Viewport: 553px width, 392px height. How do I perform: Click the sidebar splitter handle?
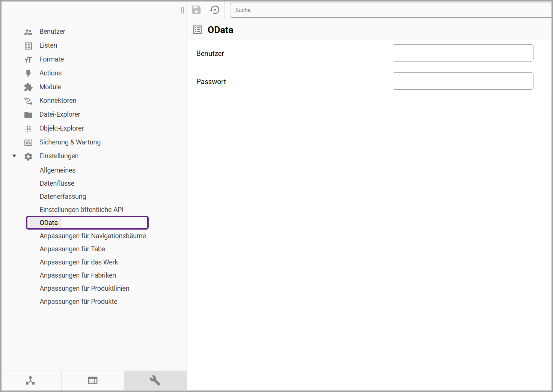point(182,10)
